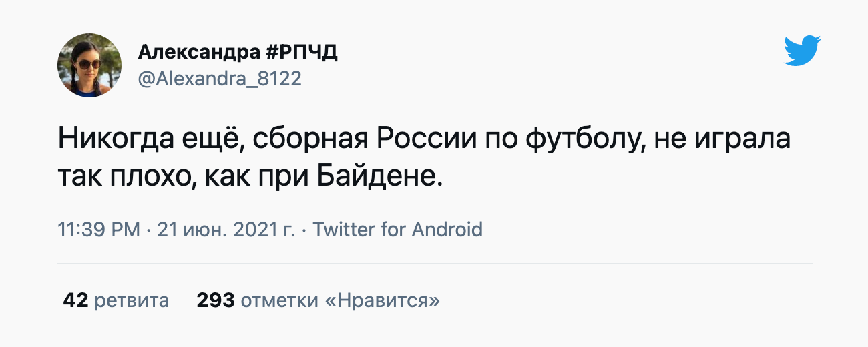Click the 42 retweet count number
Screen dimensions: 868x347
[75, 300]
